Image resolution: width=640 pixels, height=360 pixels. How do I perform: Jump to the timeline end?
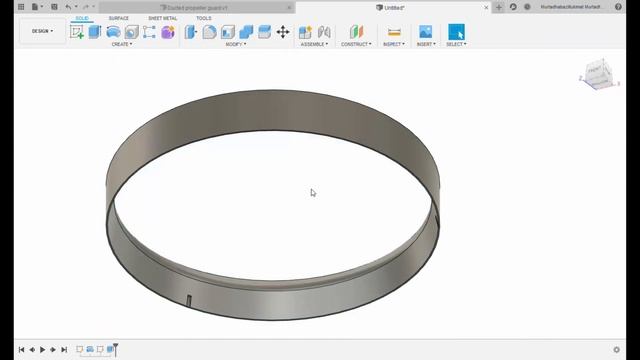[x=64, y=349]
